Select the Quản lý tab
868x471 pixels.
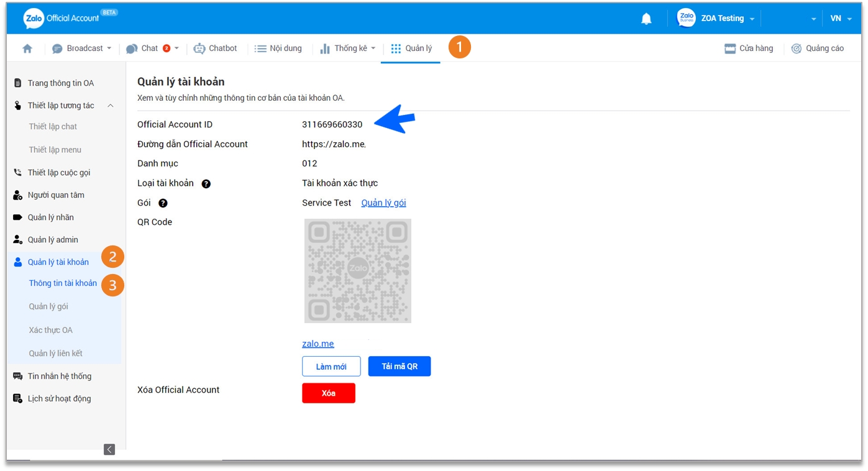coord(411,48)
